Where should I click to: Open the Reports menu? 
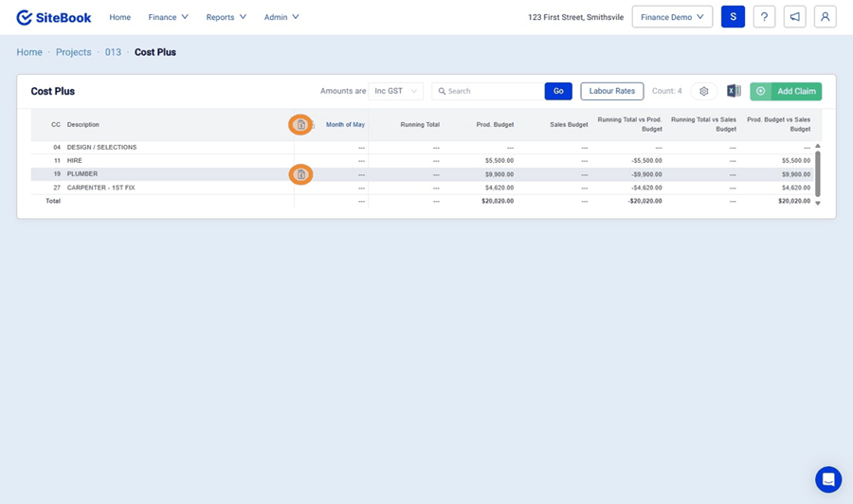point(226,17)
